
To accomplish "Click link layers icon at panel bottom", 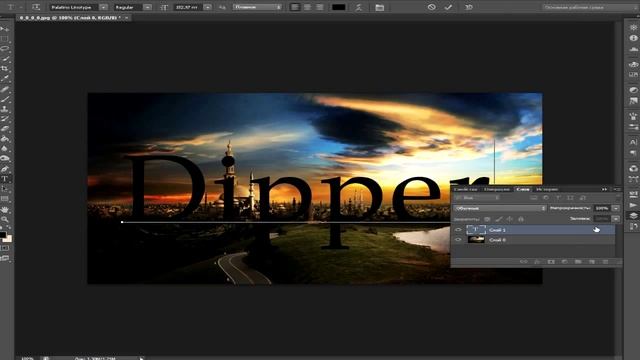I will pyautogui.click(x=524, y=262).
